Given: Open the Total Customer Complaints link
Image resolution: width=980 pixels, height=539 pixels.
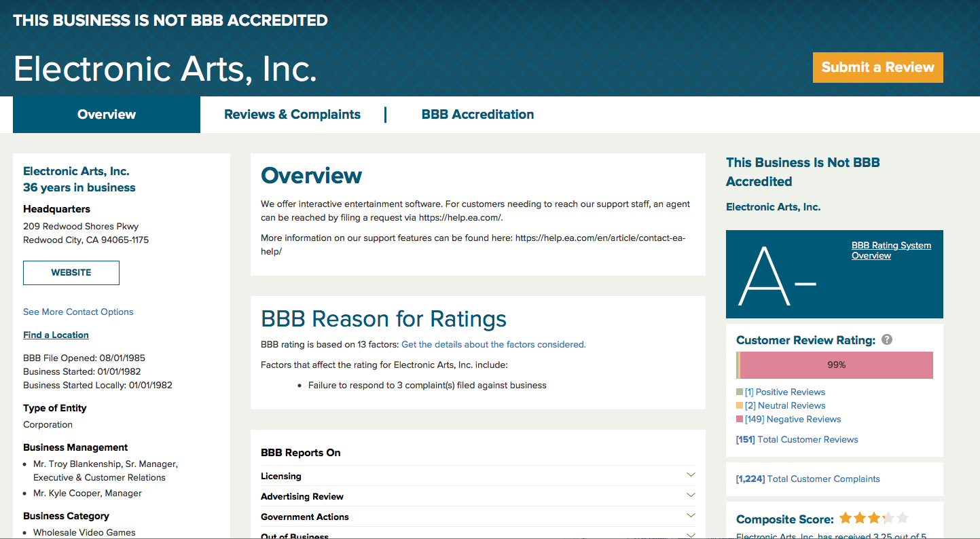Looking at the screenshot, I should click(x=807, y=479).
